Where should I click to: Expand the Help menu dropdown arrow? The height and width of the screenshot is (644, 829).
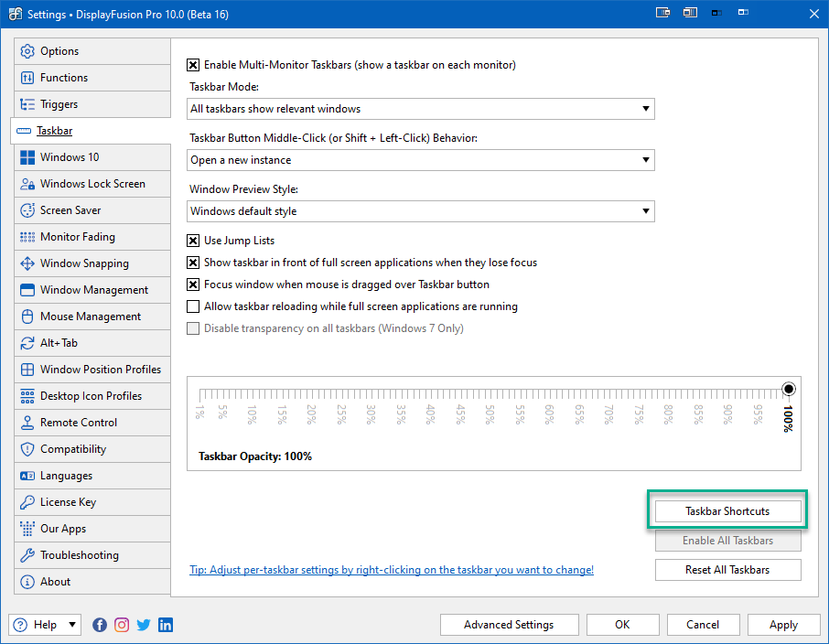point(72,625)
